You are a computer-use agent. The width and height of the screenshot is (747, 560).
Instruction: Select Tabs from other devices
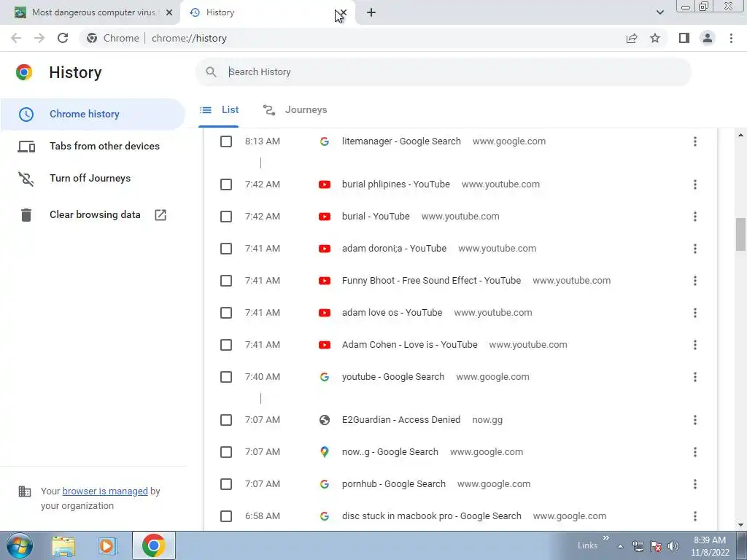point(93,146)
